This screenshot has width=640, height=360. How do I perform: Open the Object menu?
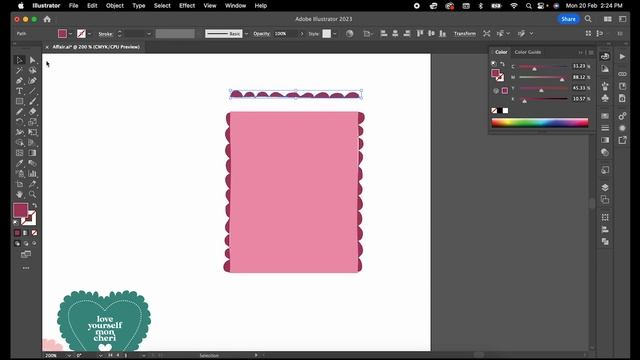point(115,6)
